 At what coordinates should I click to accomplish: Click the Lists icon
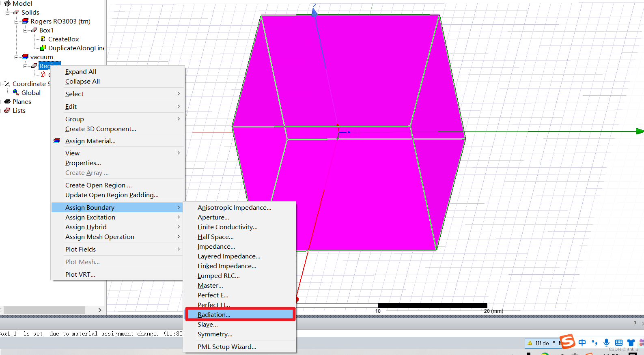pyautogui.click(x=7, y=110)
